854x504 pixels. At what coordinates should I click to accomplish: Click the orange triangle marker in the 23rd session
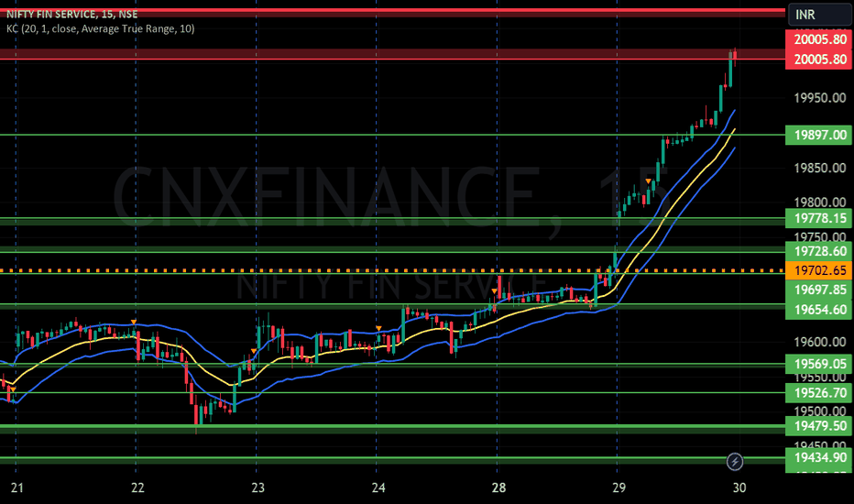(253, 351)
